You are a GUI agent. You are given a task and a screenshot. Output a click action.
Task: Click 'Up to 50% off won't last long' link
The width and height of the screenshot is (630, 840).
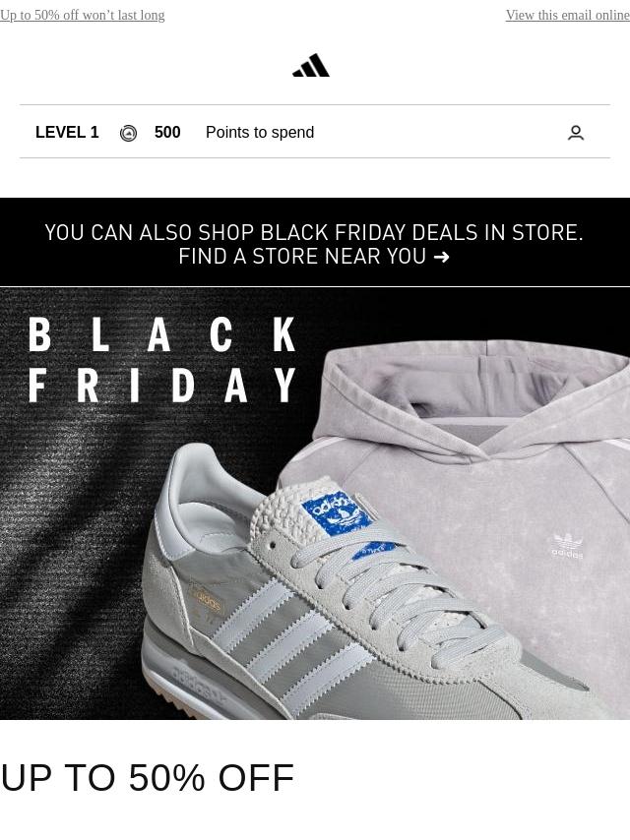[x=83, y=15]
